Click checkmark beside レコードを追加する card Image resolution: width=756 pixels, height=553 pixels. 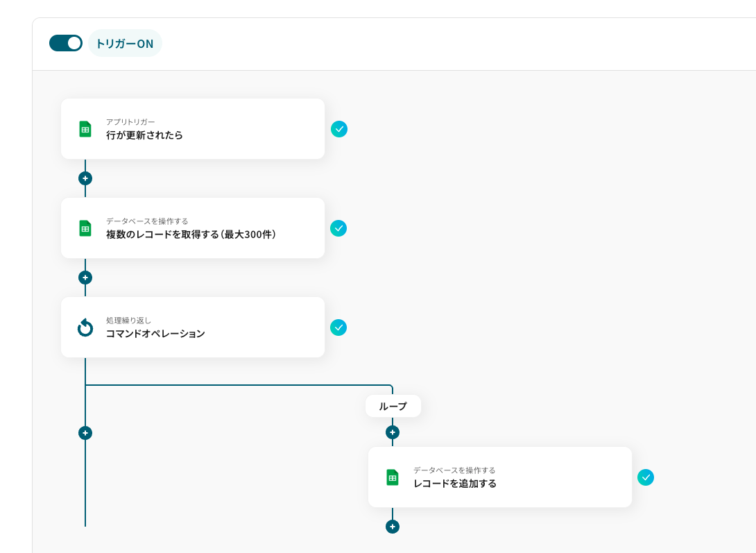pyautogui.click(x=646, y=478)
